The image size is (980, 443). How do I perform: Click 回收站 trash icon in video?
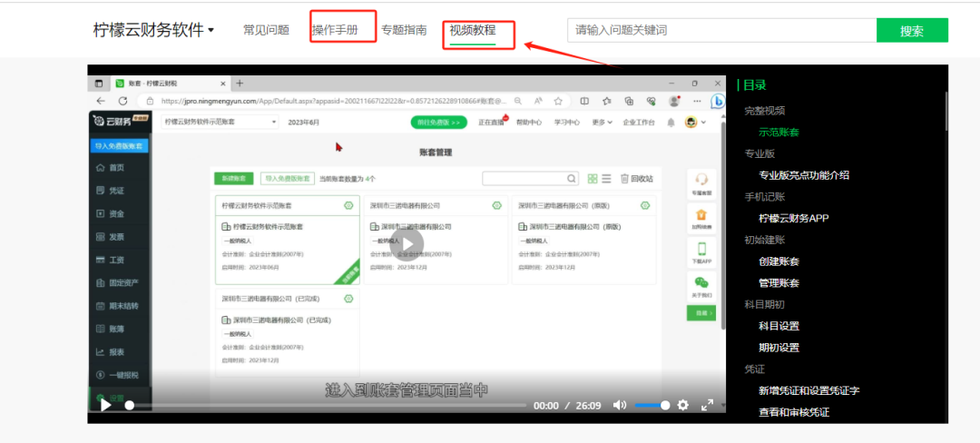pos(624,179)
